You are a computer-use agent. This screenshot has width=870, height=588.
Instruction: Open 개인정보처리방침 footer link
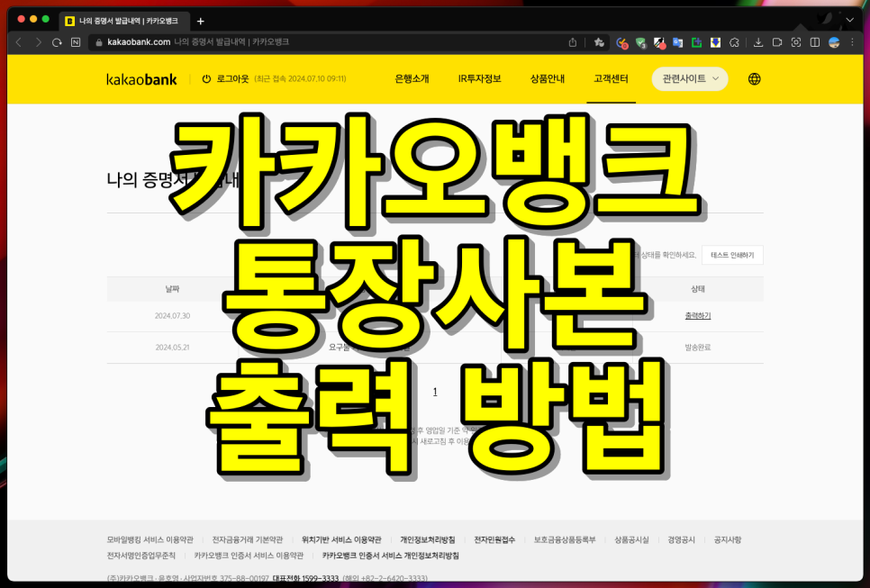[427, 539]
